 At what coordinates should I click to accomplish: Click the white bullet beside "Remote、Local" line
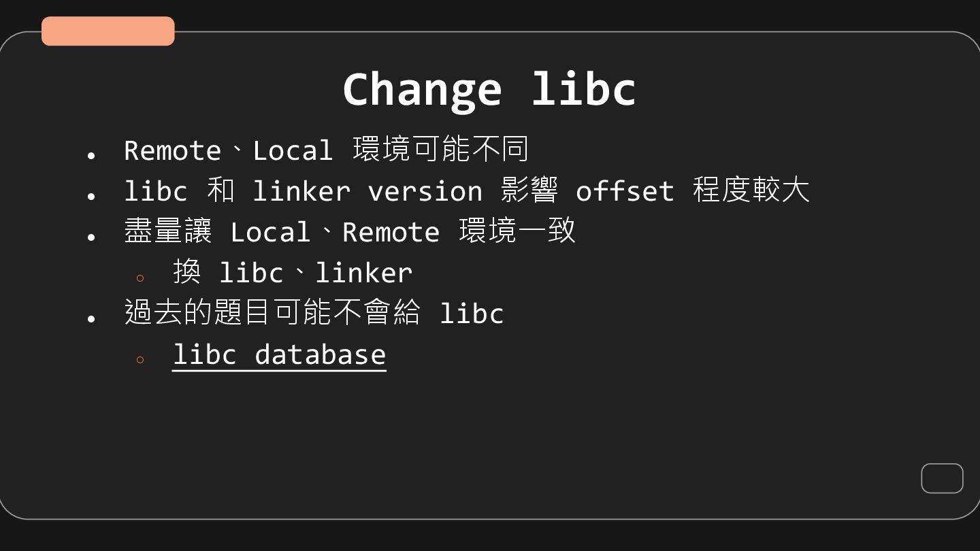pos(91,156)
